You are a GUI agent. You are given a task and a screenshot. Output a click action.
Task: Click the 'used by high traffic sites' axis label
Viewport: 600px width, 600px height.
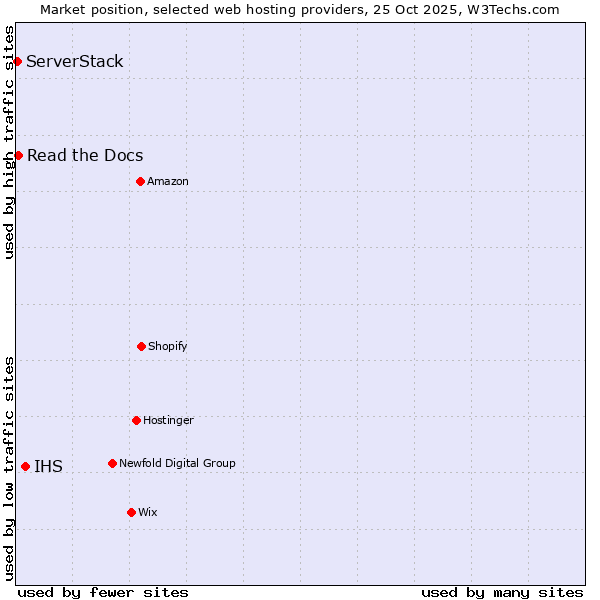pos(9,142)
